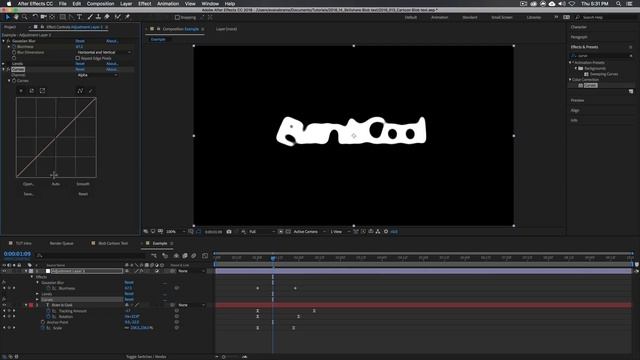Switch to the Project panel tab

(x=10, y=27)
